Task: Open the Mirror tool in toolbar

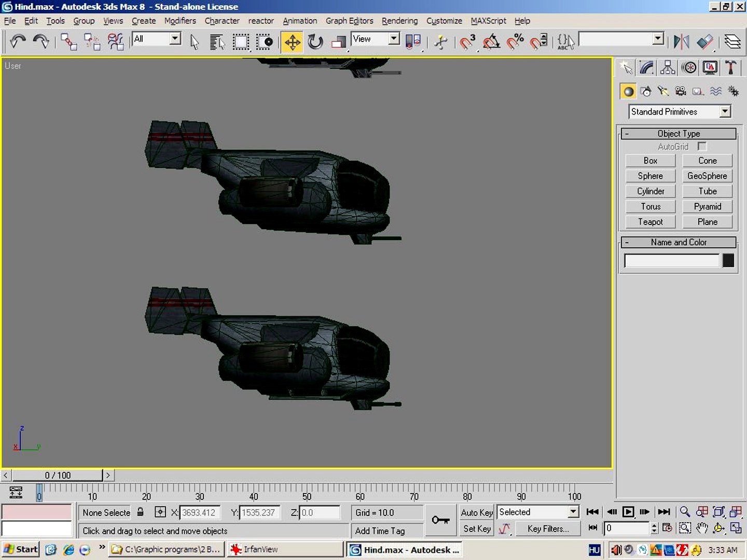Action: [681, 42]
